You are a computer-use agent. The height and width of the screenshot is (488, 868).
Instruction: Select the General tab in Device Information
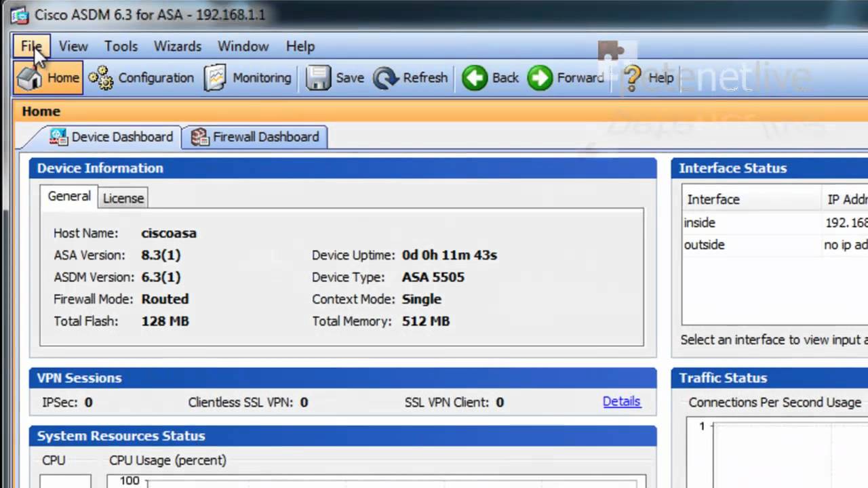(x=69, y=196)
